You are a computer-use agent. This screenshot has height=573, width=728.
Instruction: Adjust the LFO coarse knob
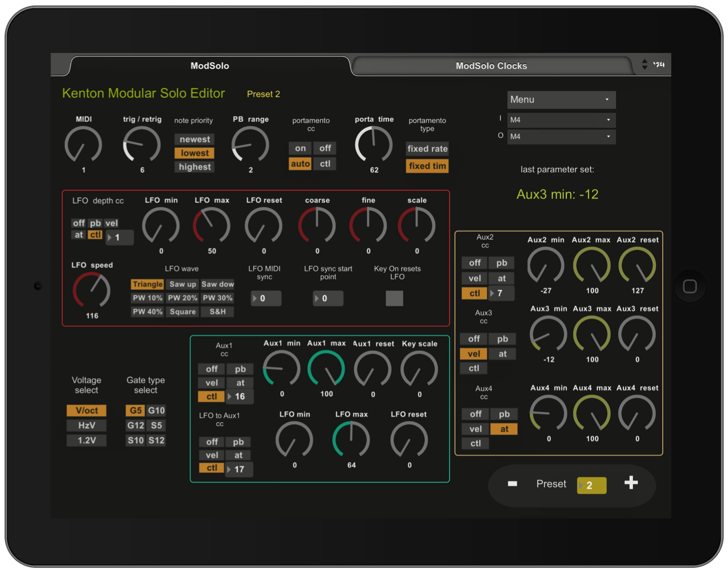[317, 225]
